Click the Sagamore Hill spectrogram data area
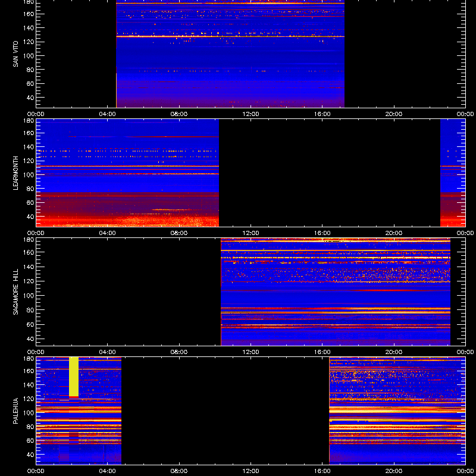This screenshot has width=476, height=476. [x=336, y=292]
